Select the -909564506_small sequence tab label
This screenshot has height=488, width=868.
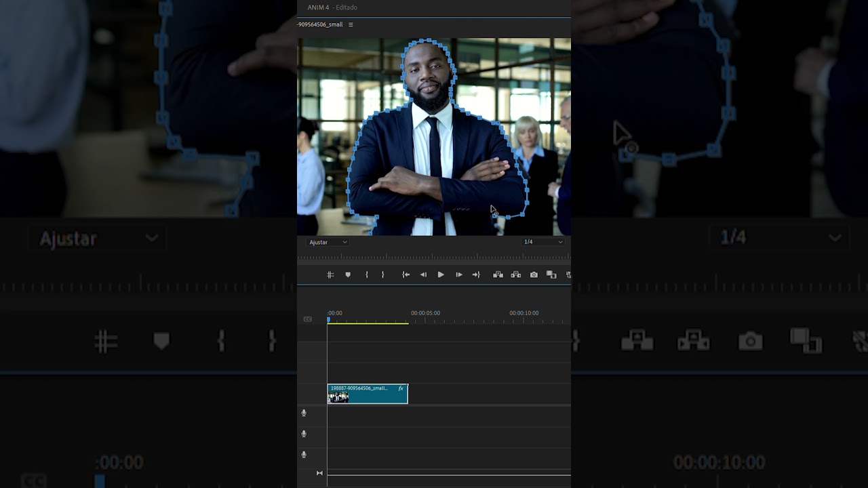pyautogui.click(x=320, y=24)
